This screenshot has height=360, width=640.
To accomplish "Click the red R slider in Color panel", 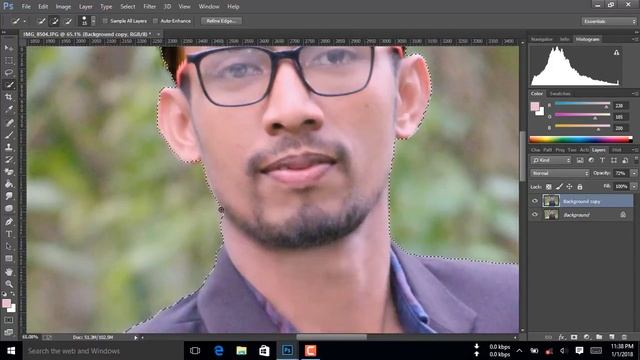I will tap(582, 104).
